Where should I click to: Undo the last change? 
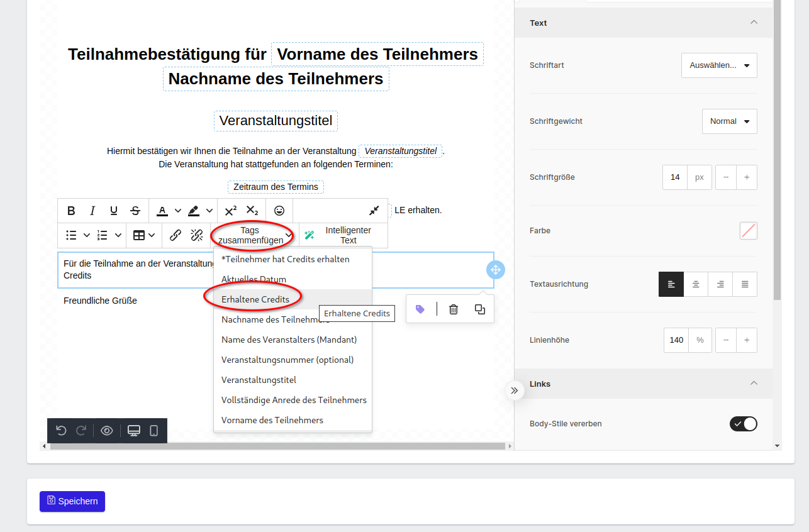[x=61, y=431]
